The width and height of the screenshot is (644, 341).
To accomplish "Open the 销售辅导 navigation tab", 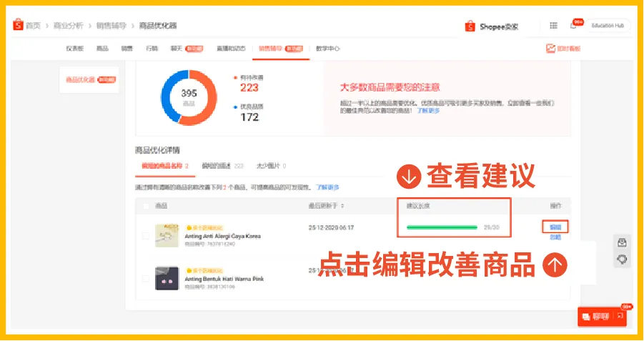I will (280, 49).
